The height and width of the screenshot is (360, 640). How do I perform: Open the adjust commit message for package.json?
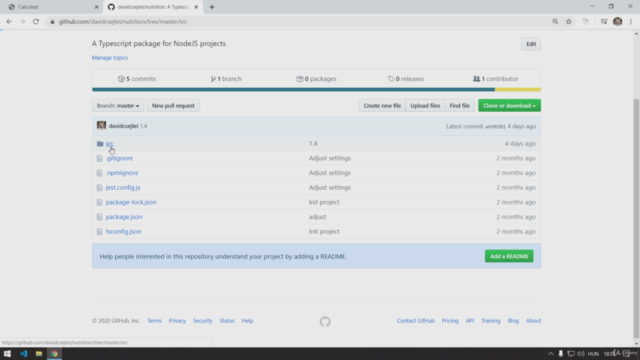click(x=317, y=217)
